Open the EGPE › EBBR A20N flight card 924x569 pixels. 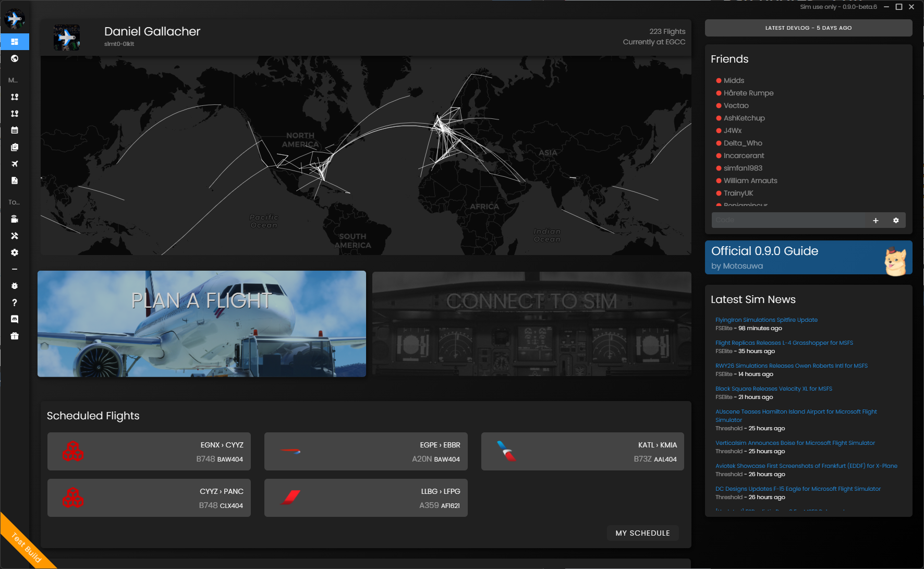[366, 451]
